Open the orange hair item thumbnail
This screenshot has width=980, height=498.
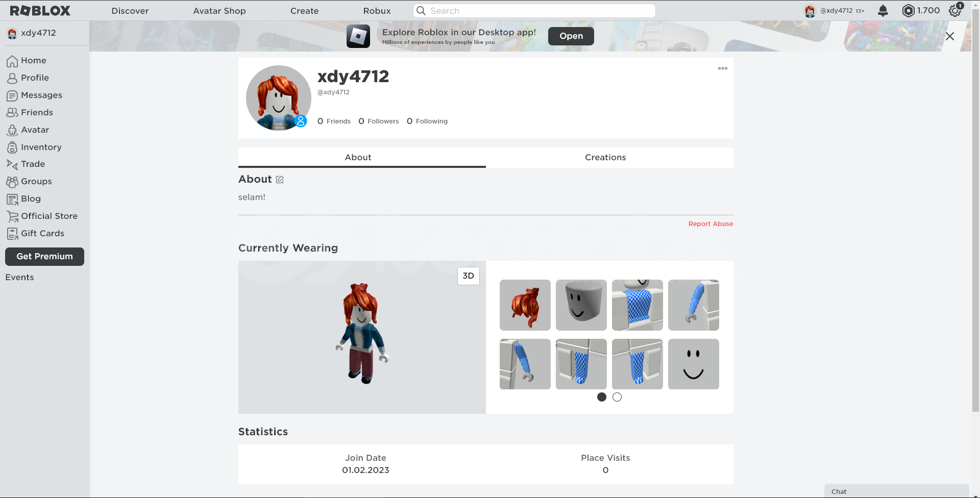click(x=525, y=305)
